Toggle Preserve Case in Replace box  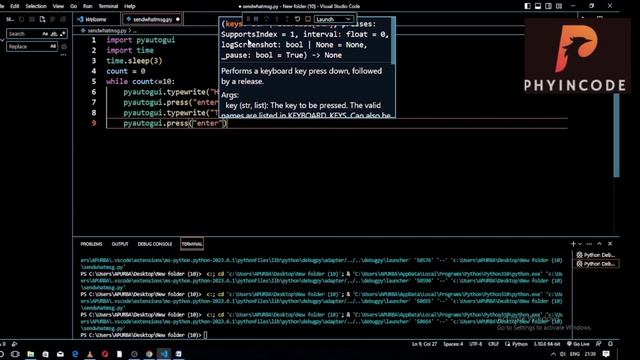[53, 47]
